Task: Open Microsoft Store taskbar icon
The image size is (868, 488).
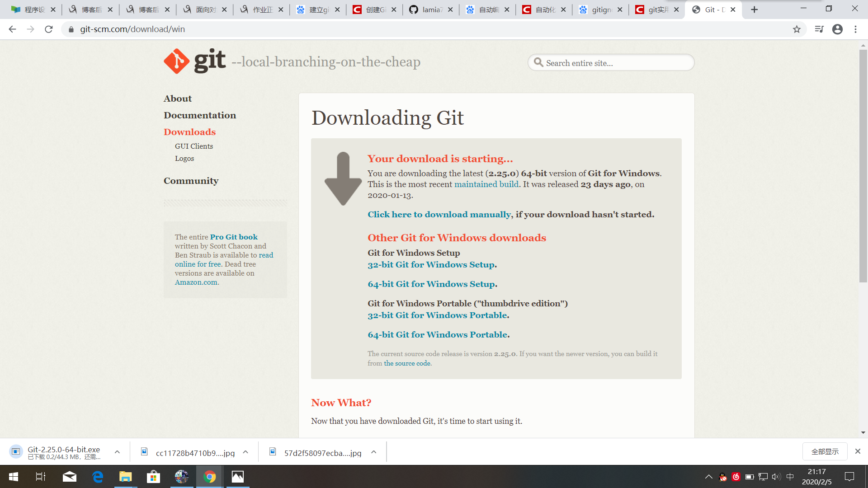Action: (x=153, y=477)
